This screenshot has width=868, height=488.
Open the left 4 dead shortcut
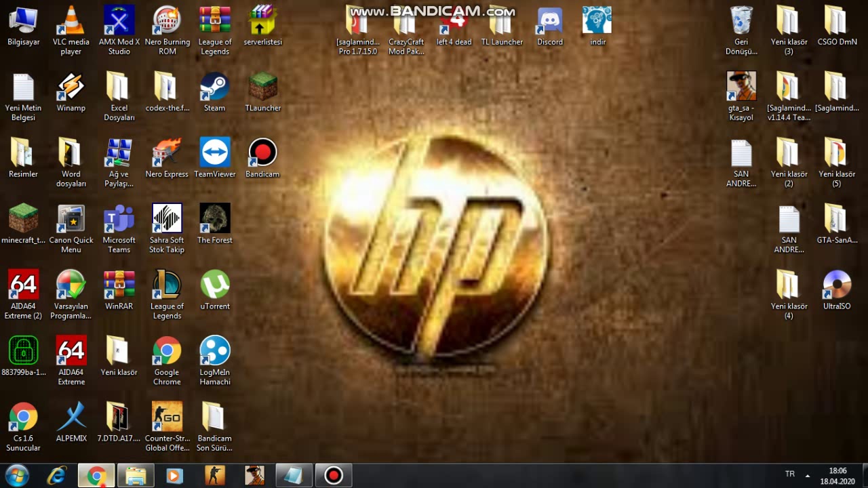coord(454,27)
